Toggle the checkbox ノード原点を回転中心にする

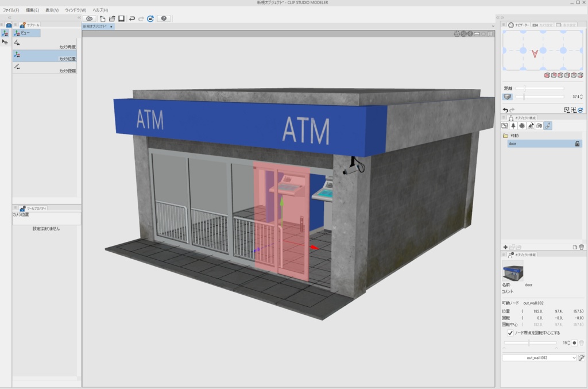[x=510, y=332]
